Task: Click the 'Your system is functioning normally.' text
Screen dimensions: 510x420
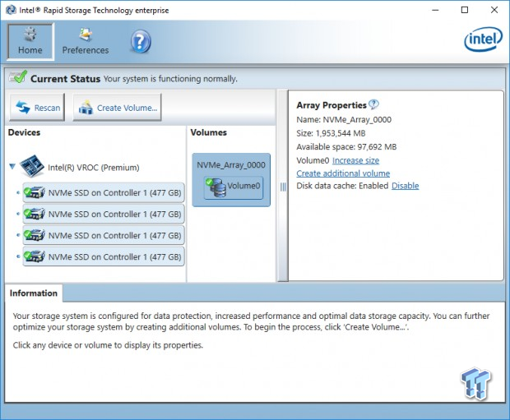Action: (170, 79)
